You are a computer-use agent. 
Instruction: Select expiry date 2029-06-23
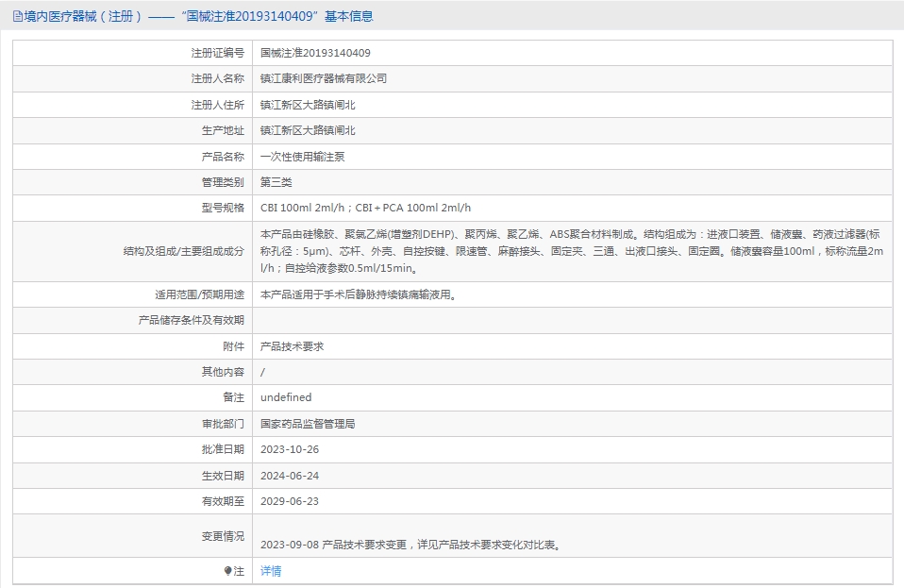[290, 501]
